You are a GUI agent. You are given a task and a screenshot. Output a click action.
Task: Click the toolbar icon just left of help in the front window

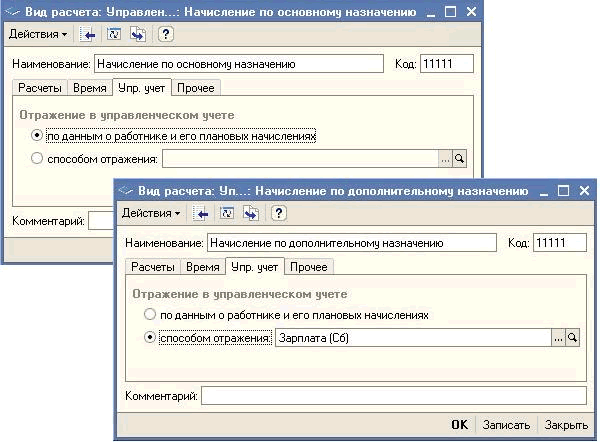(250, 213)
